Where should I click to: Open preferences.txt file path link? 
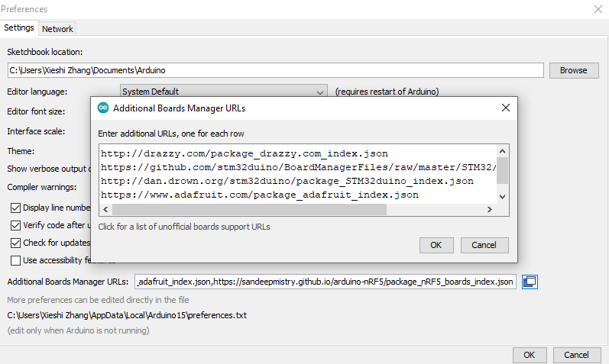click(x=127, y=315)
